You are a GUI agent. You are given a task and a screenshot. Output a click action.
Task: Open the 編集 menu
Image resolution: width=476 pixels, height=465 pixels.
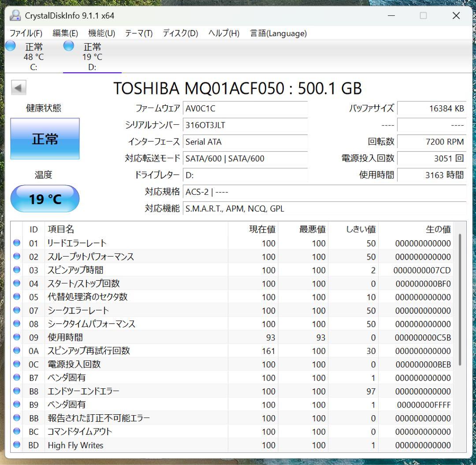[64, 33]
